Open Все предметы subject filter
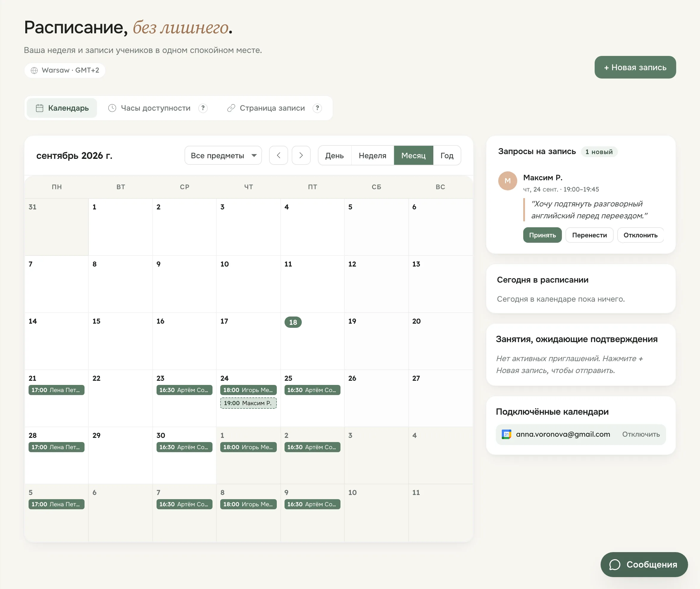This screenshot has width=700, height=589. tap(223, 155)
